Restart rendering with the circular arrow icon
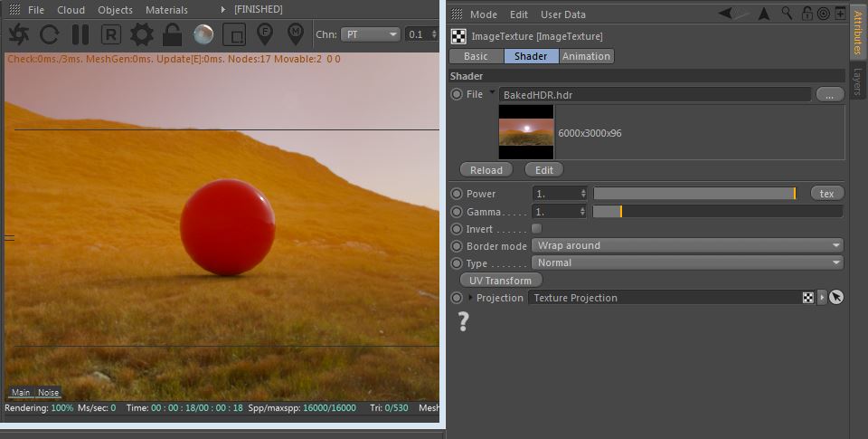 (x=49, y=35)
